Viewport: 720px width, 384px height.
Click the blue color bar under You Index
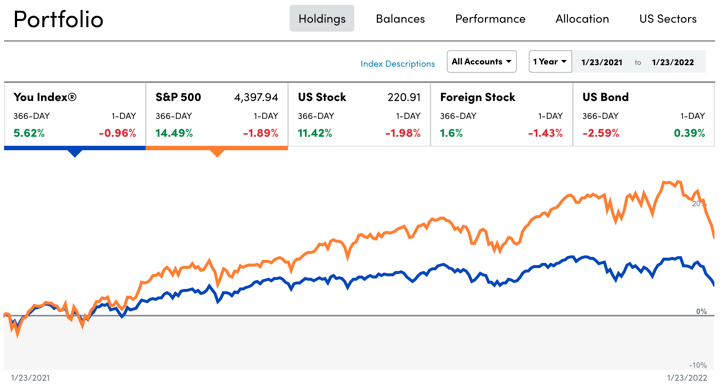point(75,148)
